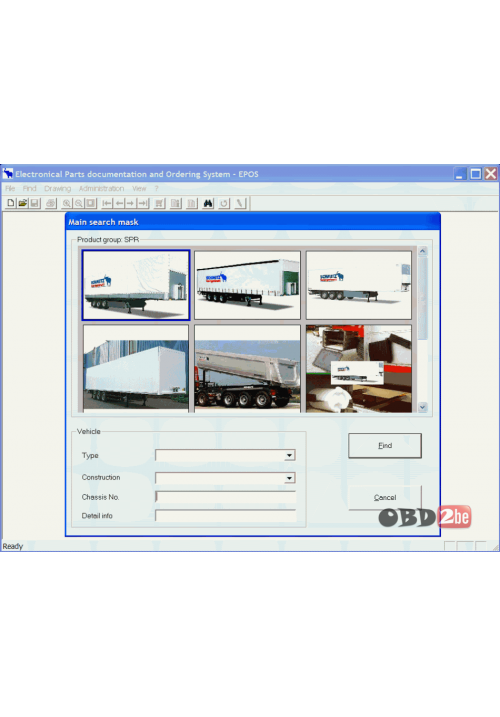
Task: Open the Administration menu
Action: pos(102,188)
